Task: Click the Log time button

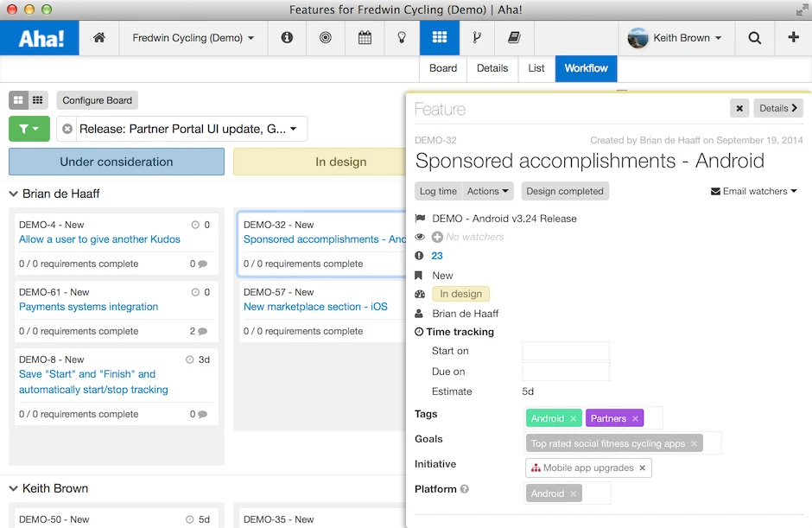Action: [x=438, y=191]
